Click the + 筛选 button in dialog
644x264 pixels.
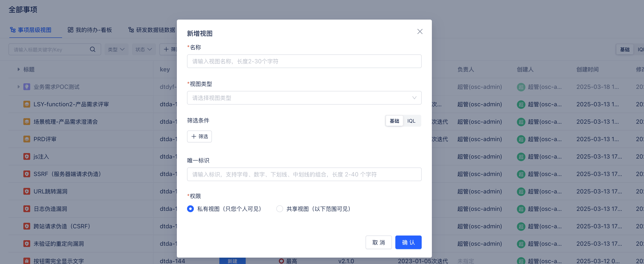(x=199, y=136)
